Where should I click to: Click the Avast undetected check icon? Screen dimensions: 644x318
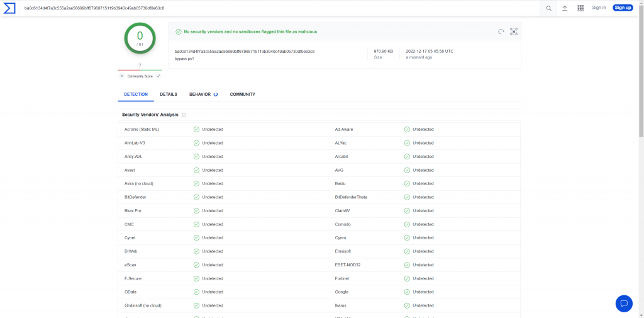point(196,170)
